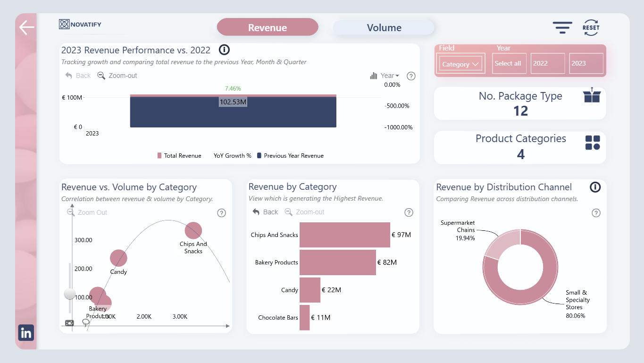The image size is (644, 363).
Task: Switch to the Revenue tab
Action: [268, 27]
